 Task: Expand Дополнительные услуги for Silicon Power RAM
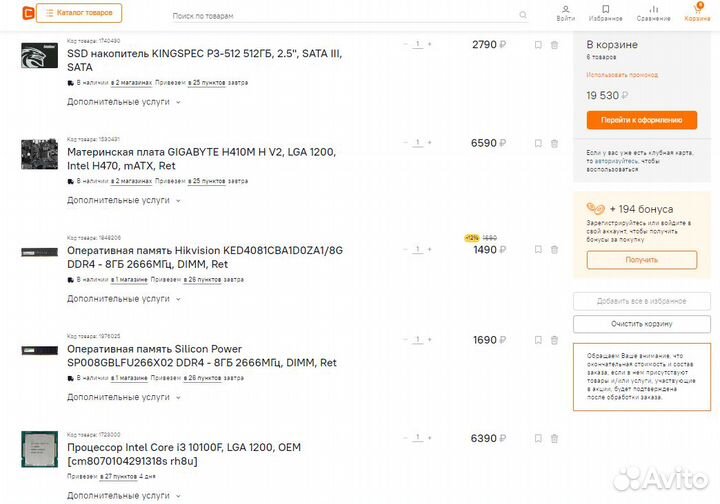[x=124, y=397]
